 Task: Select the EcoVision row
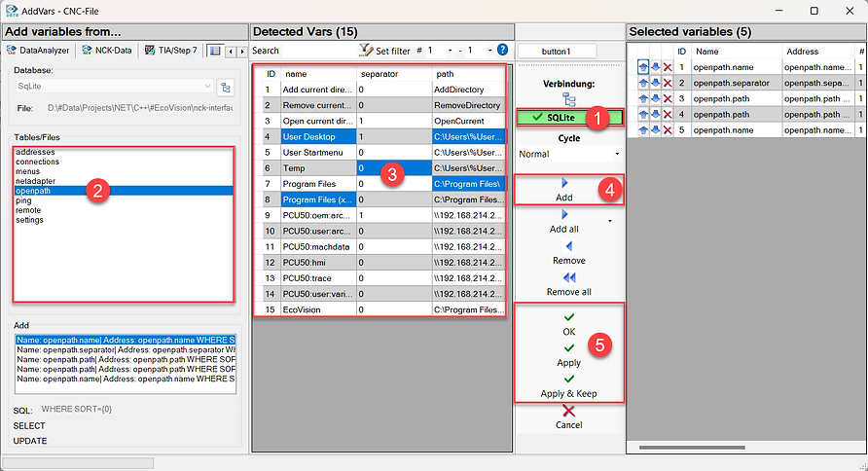point(380,309)
